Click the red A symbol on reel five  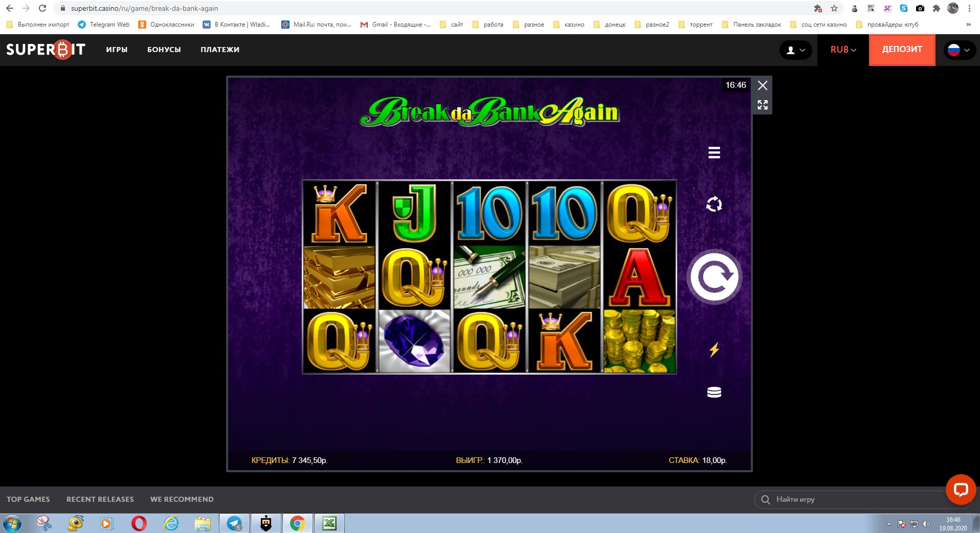click(x=639, y=277)
